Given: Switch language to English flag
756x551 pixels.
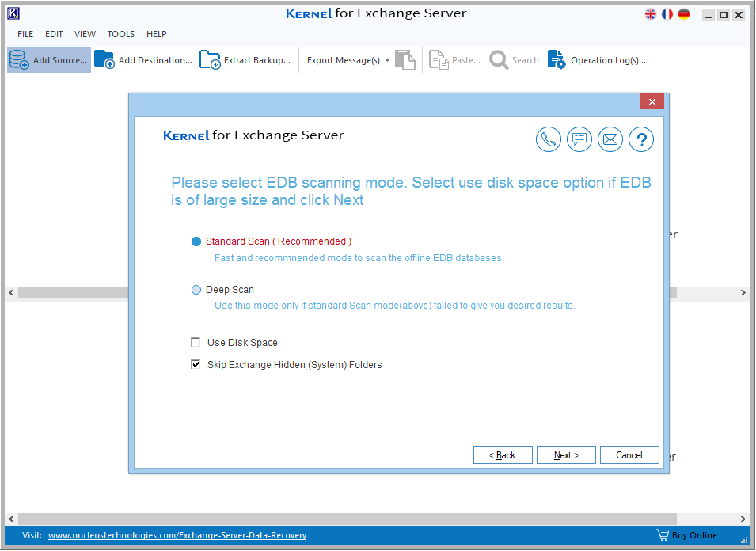Looking at the screenshot, I should (x=651, y=14).
